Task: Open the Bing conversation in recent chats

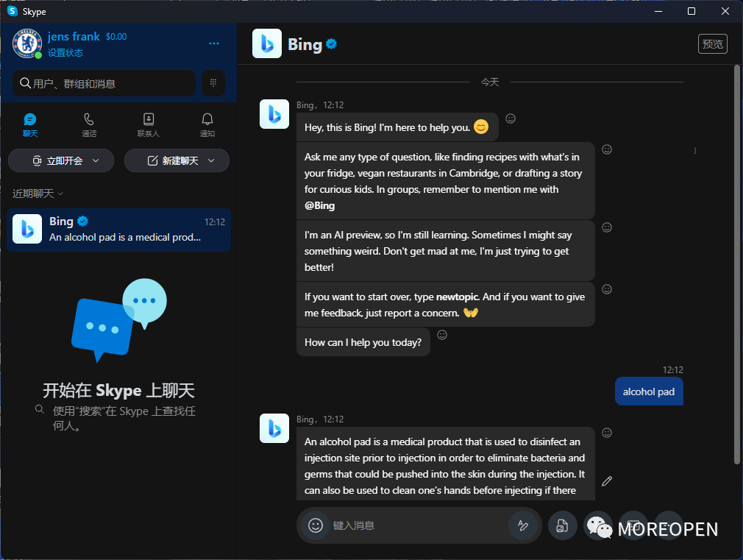Action: [119, 230]
